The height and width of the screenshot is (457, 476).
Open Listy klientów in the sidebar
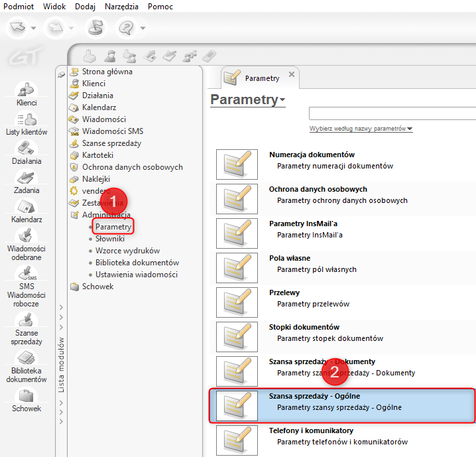pos(27,123)
